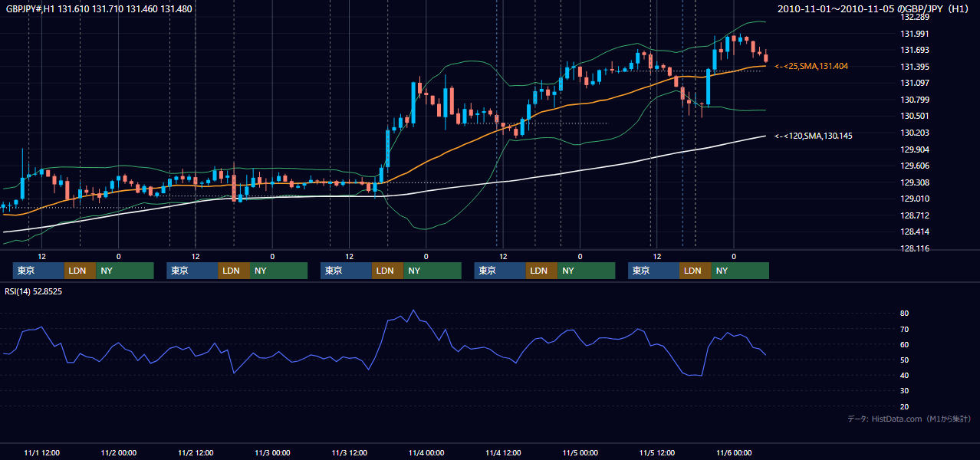Viewport: 980px width, 460px height.
Task: Click price axis value 128.712
Action: pos(914,215)
